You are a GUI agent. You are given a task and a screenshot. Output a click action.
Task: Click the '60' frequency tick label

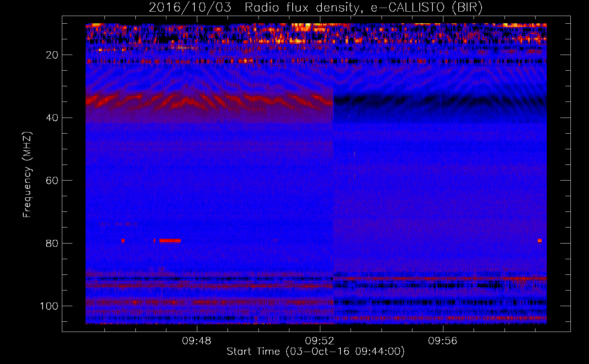pyautogui.click(x=52, y=181)
